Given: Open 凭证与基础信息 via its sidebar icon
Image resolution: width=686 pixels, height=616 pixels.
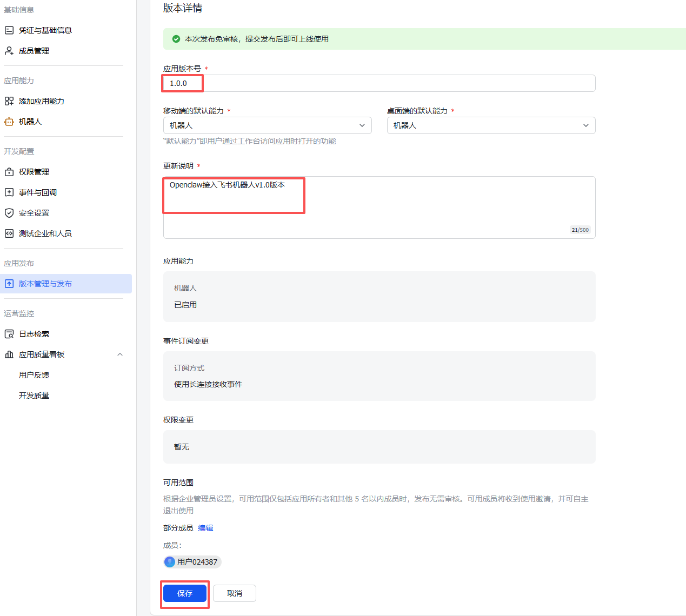Looking at the screenshot, I should (x=9, y=30).
